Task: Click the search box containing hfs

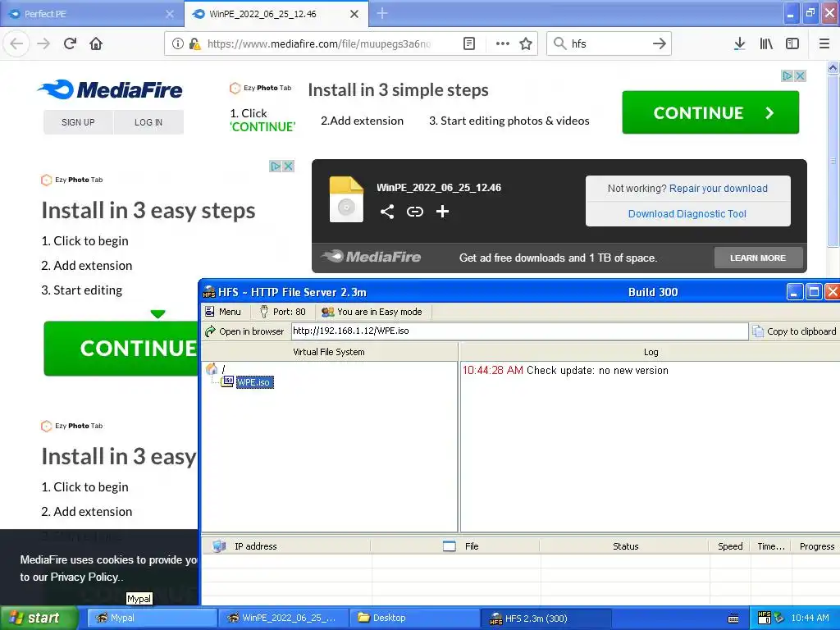Action: tap(609, 43)
